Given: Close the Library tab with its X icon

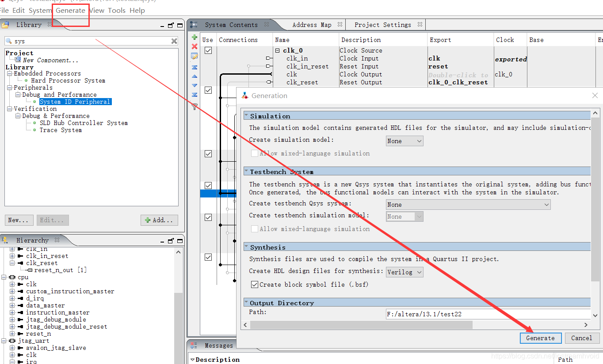Looking at the screenshot, I should (x=50, y=25).
